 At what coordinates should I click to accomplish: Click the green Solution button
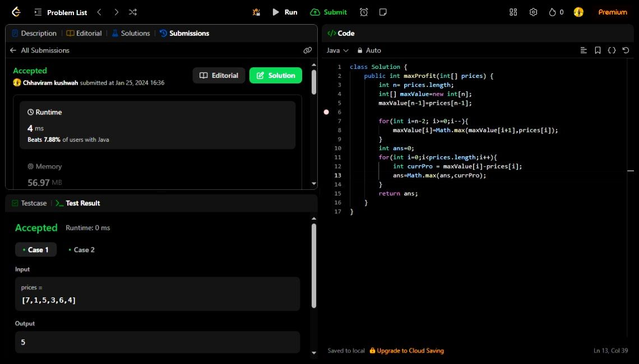(275, 76)
